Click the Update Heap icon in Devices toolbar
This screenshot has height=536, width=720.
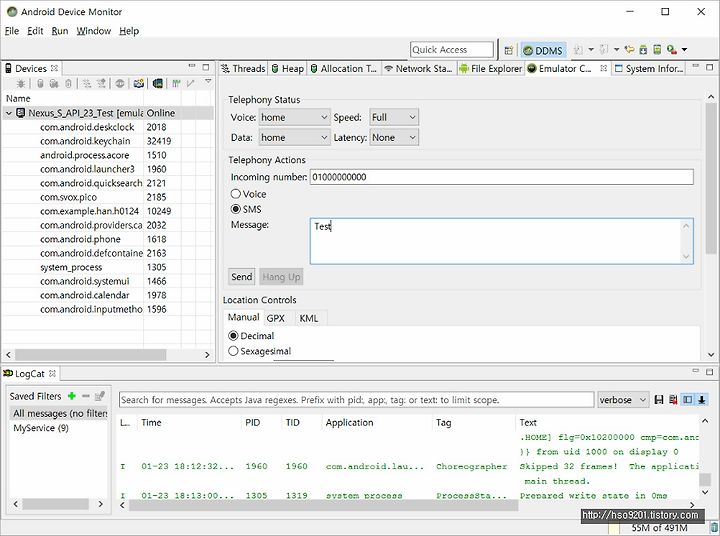point(40,83)
